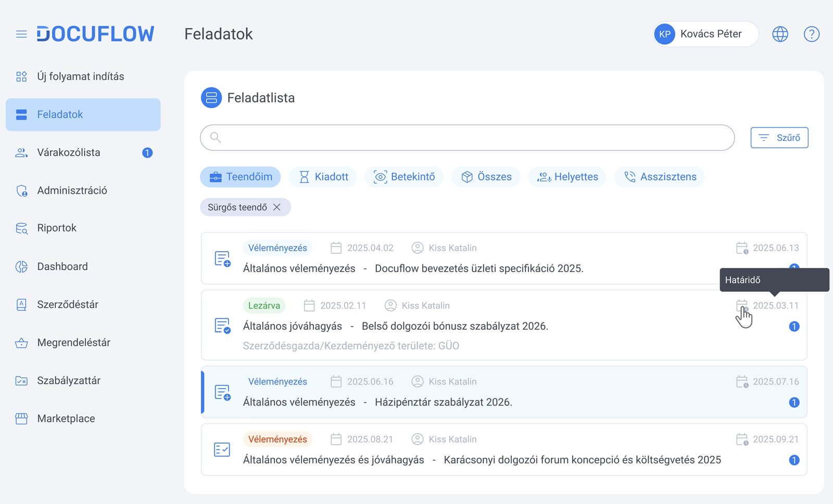833x504 pixels.
Task: Open the language globe icon
Action: pos(779,34)
